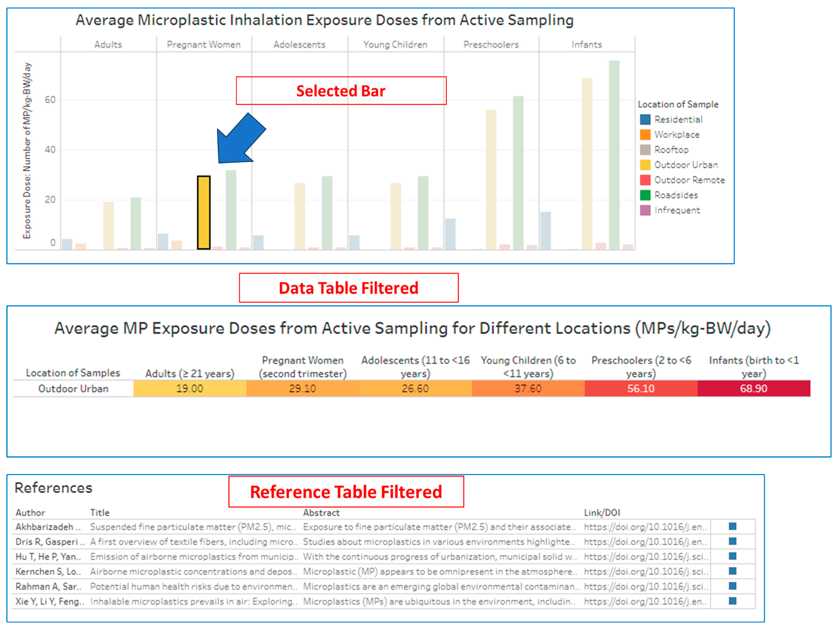Screen dimensions: 840x630
Task: Select the Workplace legend color square
Action: [645, 135]
